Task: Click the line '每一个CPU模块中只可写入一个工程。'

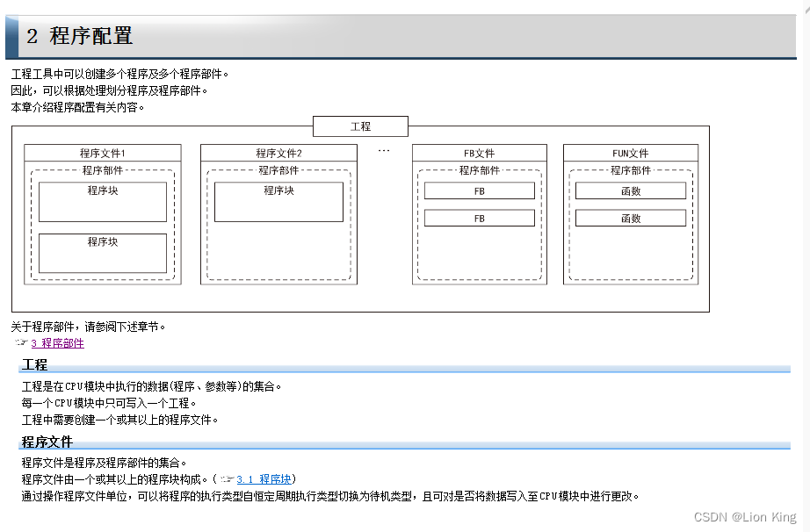Action: (109, 403)
